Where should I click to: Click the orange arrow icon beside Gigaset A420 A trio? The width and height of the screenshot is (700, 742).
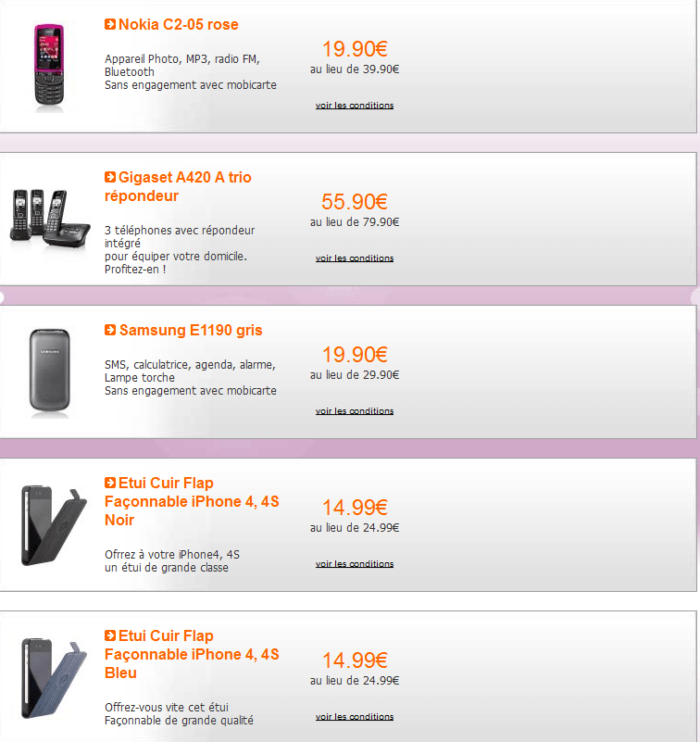tap(110, 177)
